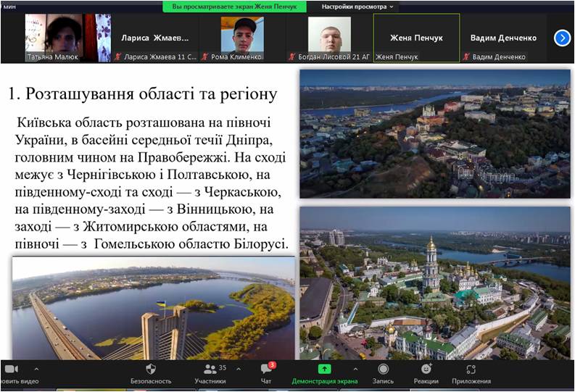Click the Lavra monastery aerial photo
The height and width of the screenshot is (392, 575).
[435, 283]
